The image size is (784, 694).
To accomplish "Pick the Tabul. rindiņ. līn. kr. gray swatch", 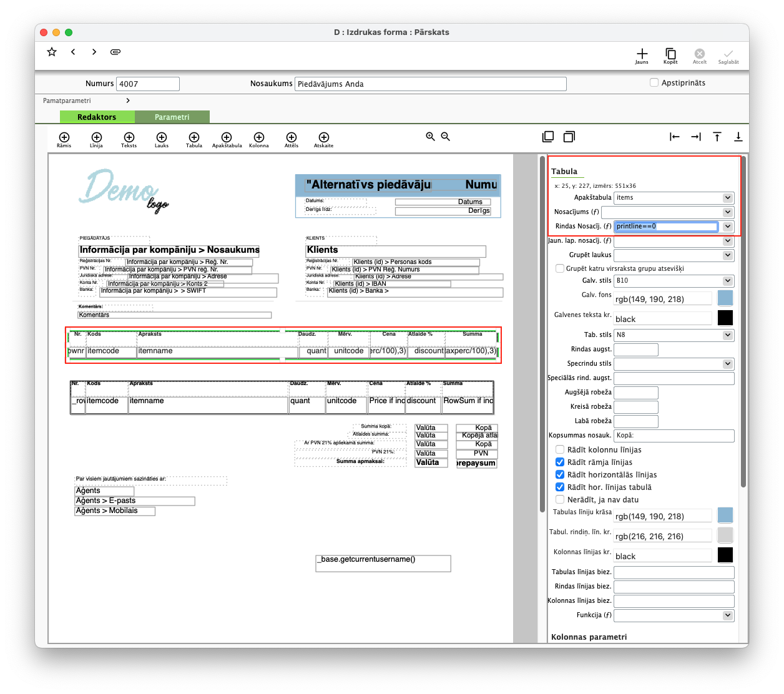I will (x=725, y=535).
